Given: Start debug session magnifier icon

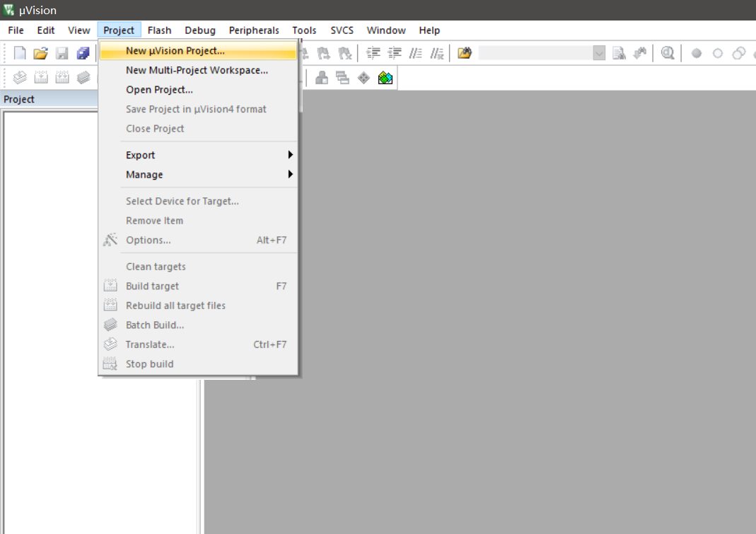Looking at the screenshot, I should tap(668, 53).
